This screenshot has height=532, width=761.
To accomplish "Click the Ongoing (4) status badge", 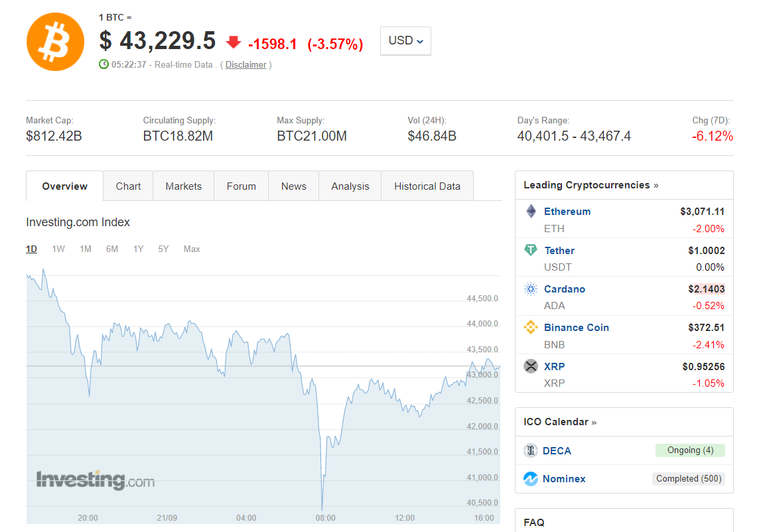I will click(690, 450).
